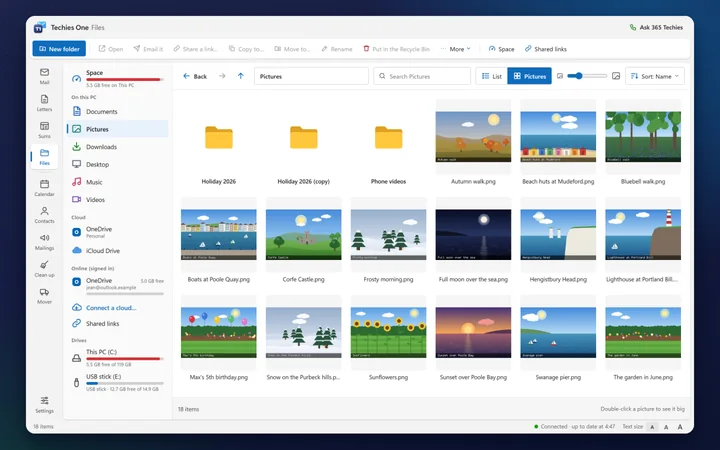Click Copy to toolbar item

(x=246, y=49)
